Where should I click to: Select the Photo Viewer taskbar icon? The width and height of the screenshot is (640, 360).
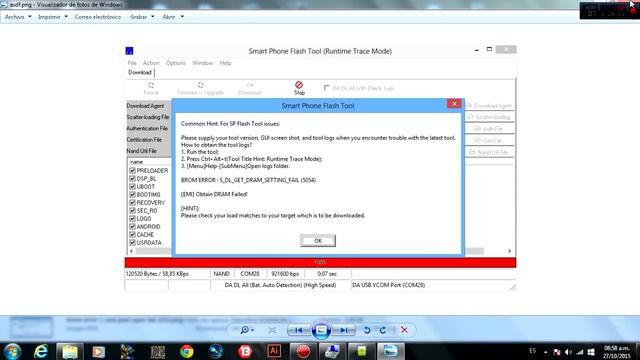tap(390, 351)
